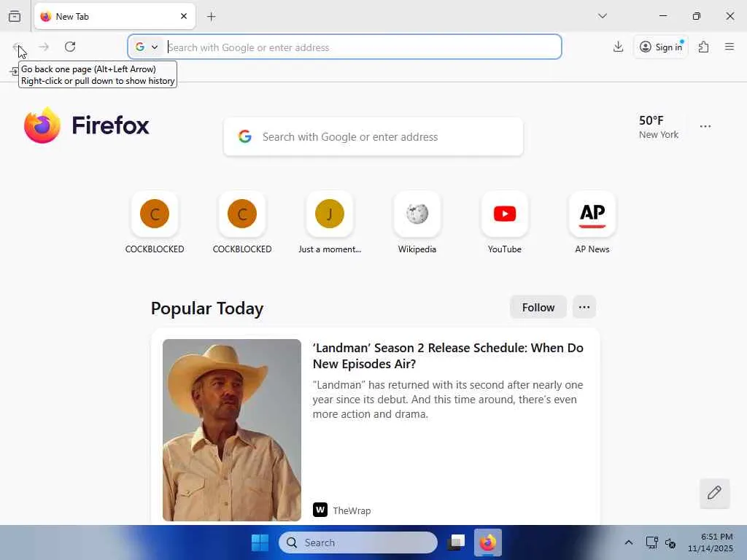The width and height of the screenshot is (747, 560).
Task: Focus the page Google search box
Action: [373, 136]
